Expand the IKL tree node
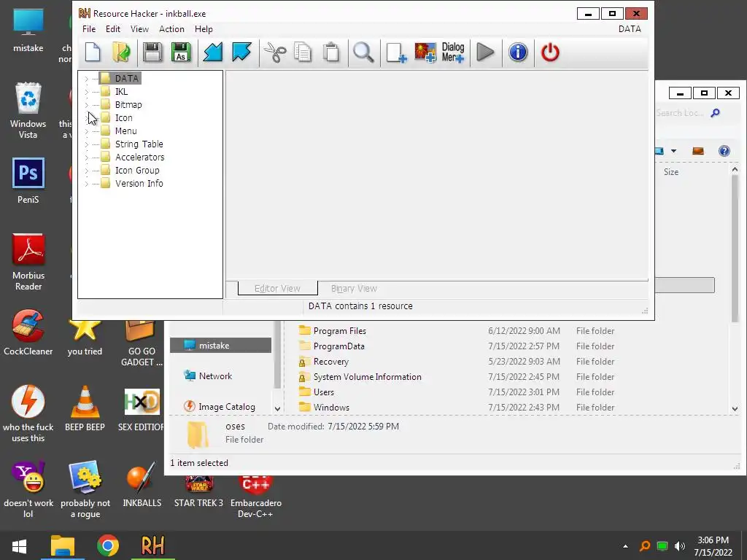Image resolution: width=747 pixels, height=560 pixels. coord(86,92)
